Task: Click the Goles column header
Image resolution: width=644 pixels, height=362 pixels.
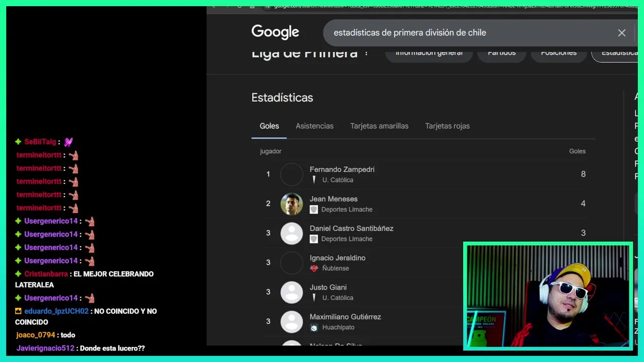Action: pyautogui.click(x=577, y=151)
